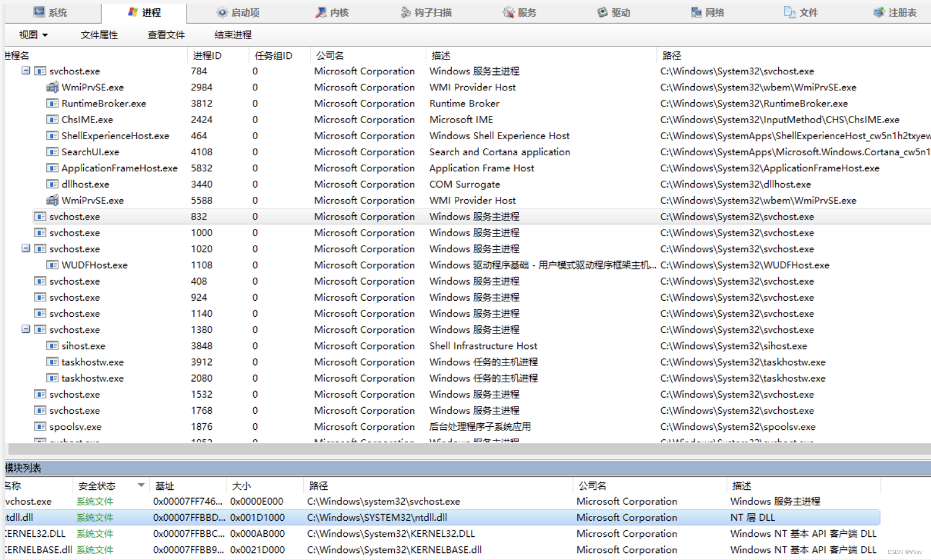Click the spoolsv.exe process icon
The width and height of the screenshot is (931, 560).
tap(40, 426)
